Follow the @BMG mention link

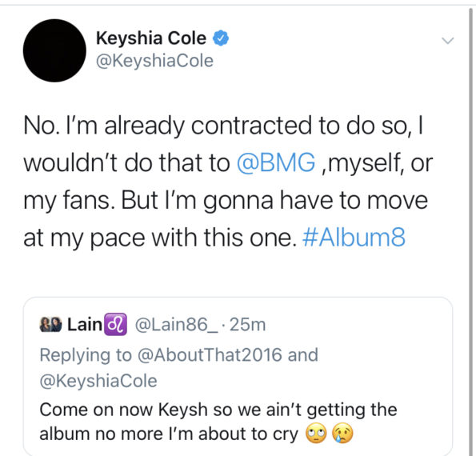(276, 163)
